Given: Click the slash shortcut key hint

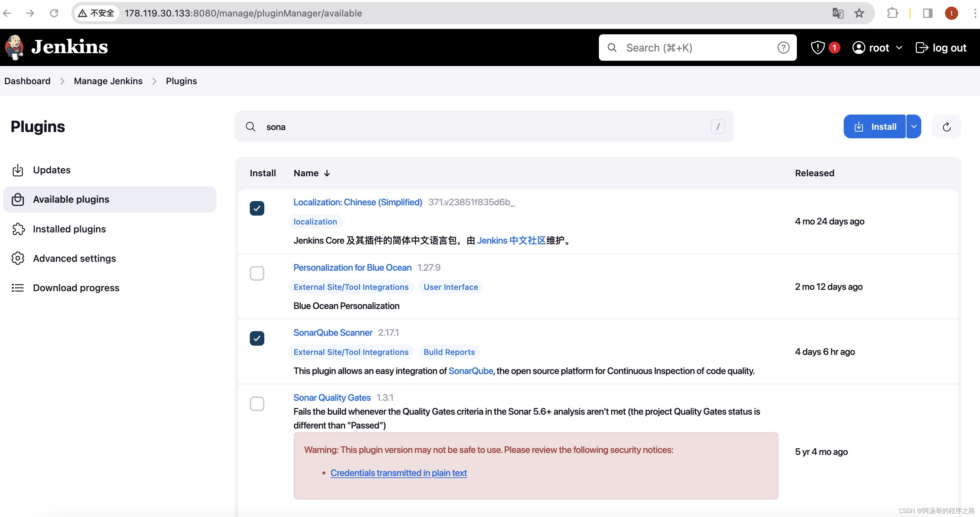Looking at the screenshot, I should [x=718, y=127].
